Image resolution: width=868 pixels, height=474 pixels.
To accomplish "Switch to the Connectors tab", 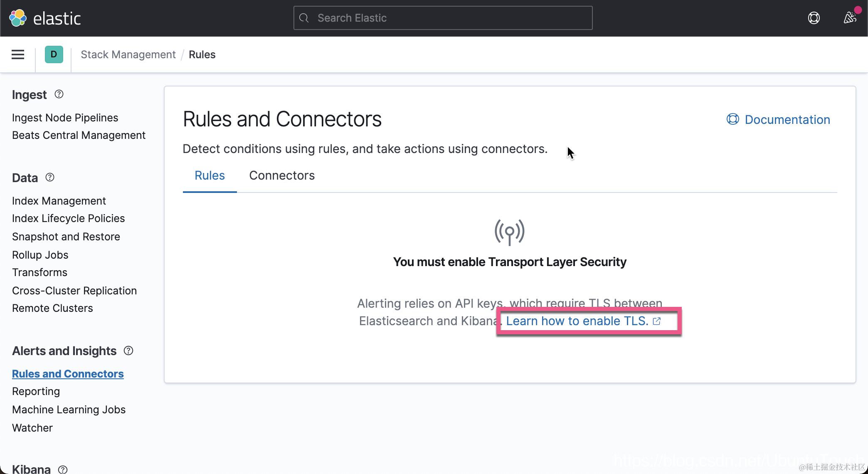I will click(282, 175).
